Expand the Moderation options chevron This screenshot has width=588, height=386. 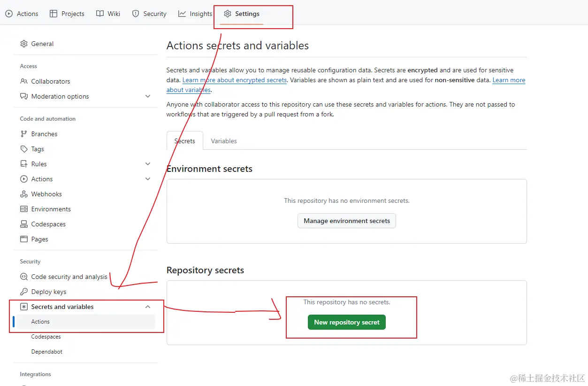pyautogui.click(x=148, y=96)
